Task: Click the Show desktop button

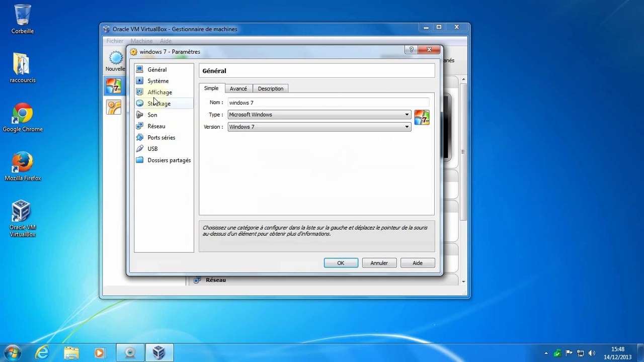Action: click(x=640, y=353)
